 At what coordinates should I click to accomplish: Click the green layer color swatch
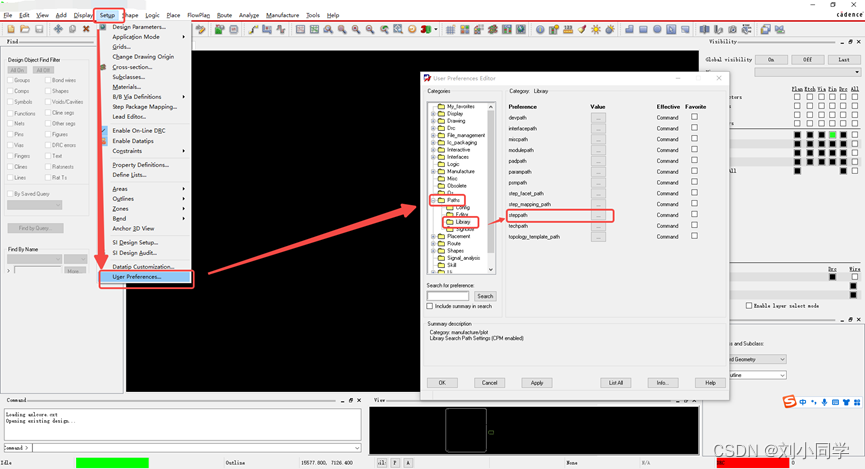click(832, 135)
